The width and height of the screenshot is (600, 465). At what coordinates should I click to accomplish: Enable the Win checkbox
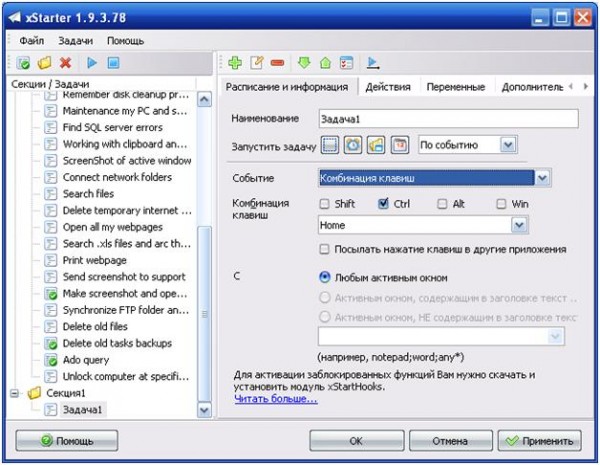[501, 204]
